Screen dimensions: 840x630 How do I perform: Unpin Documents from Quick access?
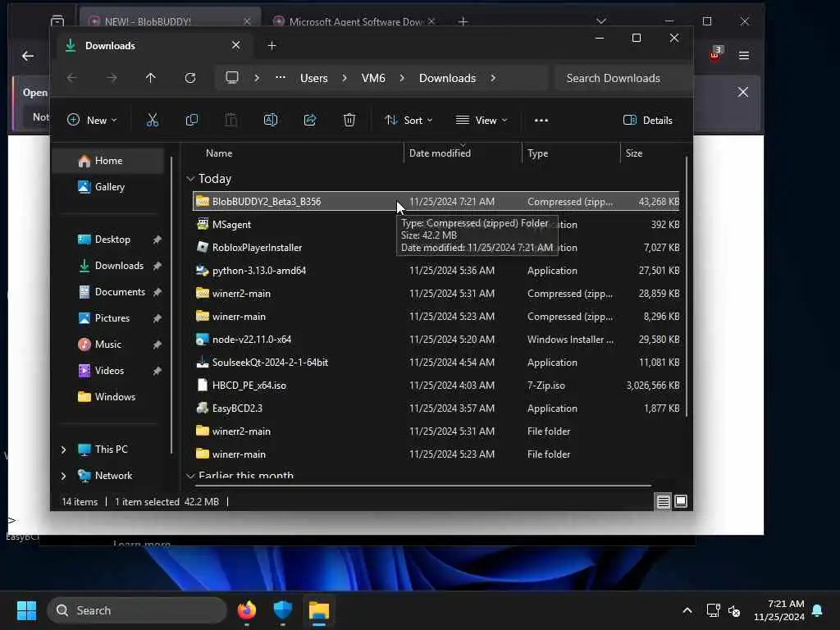[x=157, y=292]
